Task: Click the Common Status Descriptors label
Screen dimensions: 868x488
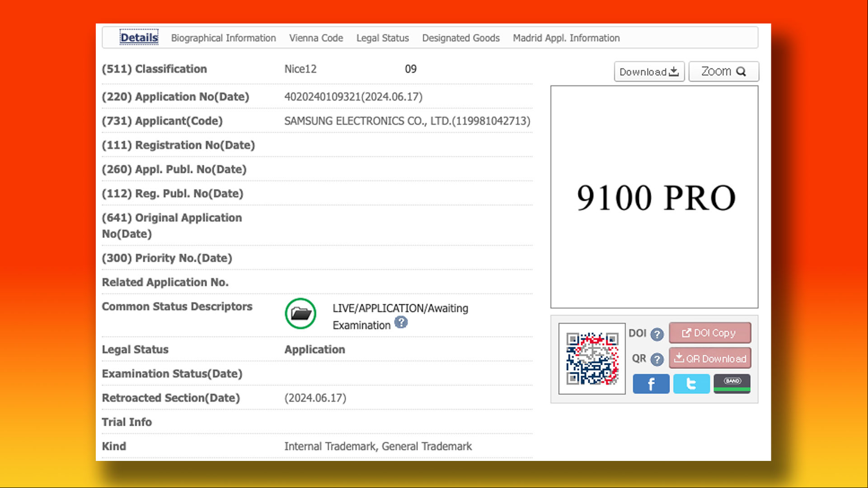Action: tap(177, 307)
